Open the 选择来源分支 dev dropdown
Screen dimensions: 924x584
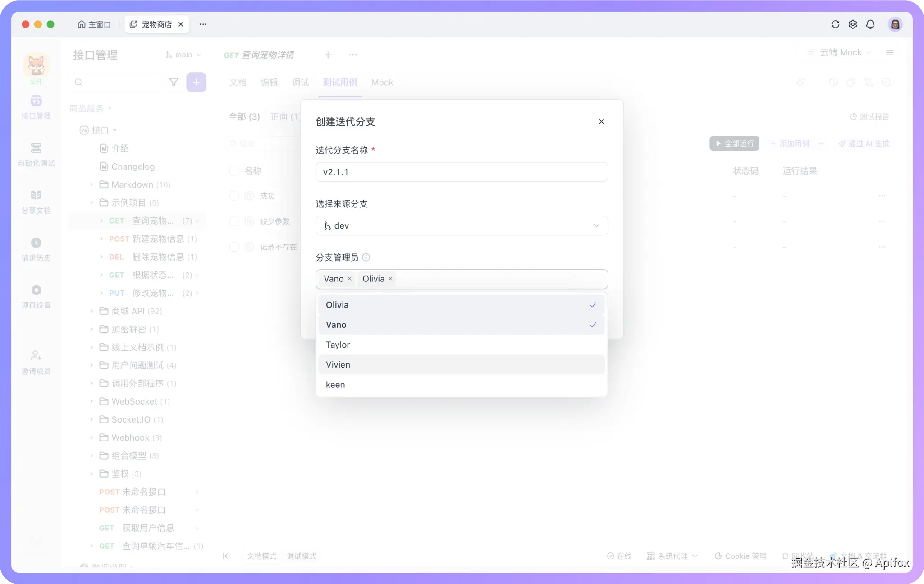(x=462, y=225)
